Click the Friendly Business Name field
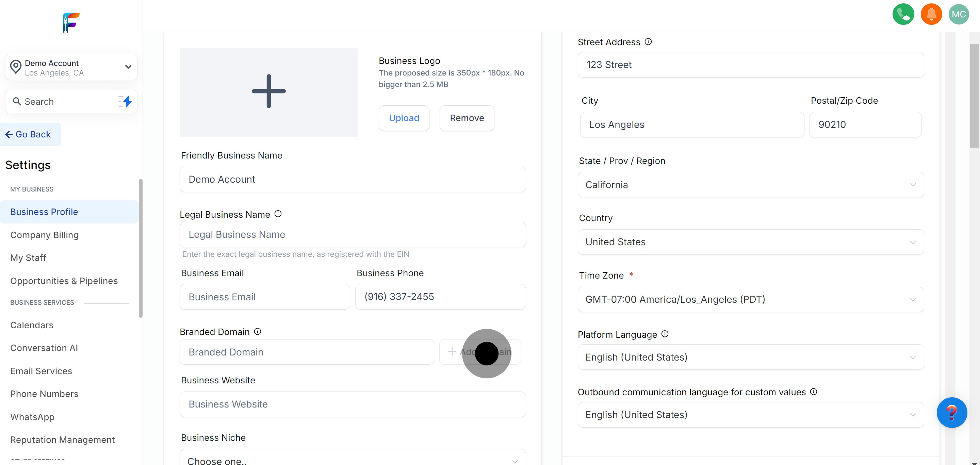This screenshot has width=980, height=465. (353, 180)
